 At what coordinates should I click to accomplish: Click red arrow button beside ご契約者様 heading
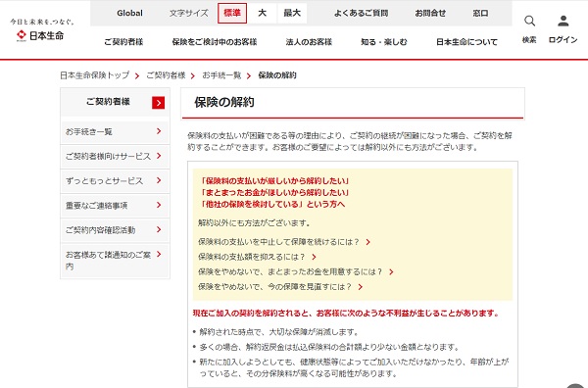point(158,103)
